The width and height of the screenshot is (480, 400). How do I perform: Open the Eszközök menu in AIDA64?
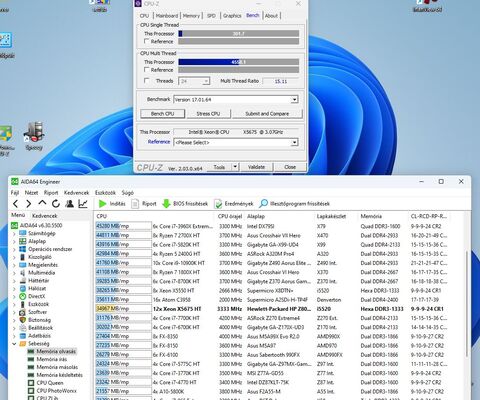click(x=105, y=193)
